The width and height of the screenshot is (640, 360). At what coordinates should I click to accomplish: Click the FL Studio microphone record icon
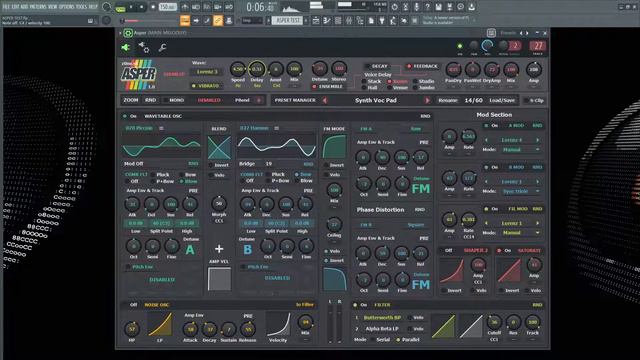pos(416,7)
